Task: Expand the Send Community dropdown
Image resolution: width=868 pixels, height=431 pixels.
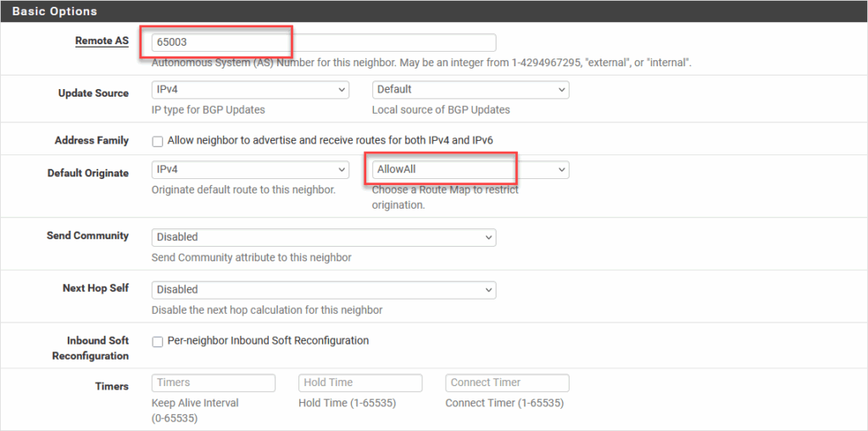Action: pyautogui.click(x=323, y=237)
